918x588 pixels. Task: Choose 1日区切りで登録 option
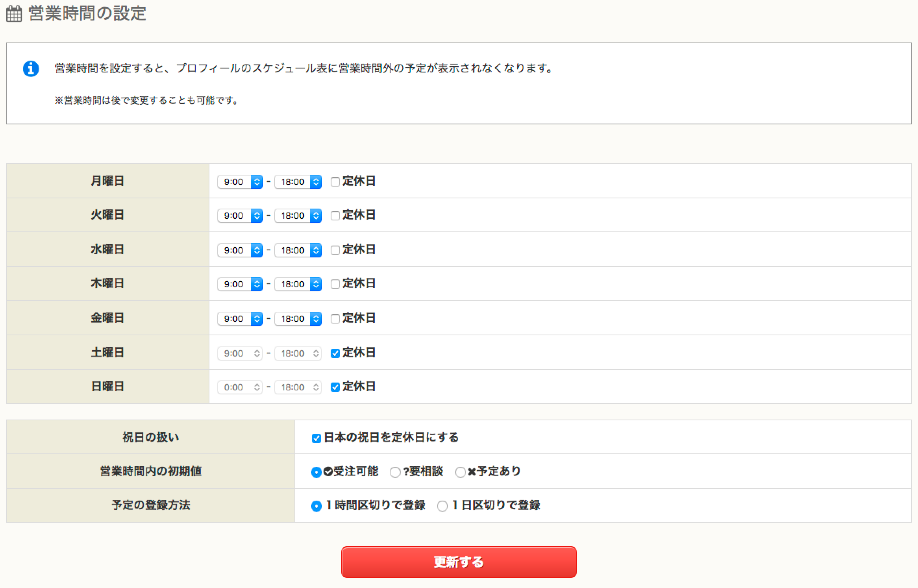click(x=442, y=506)
